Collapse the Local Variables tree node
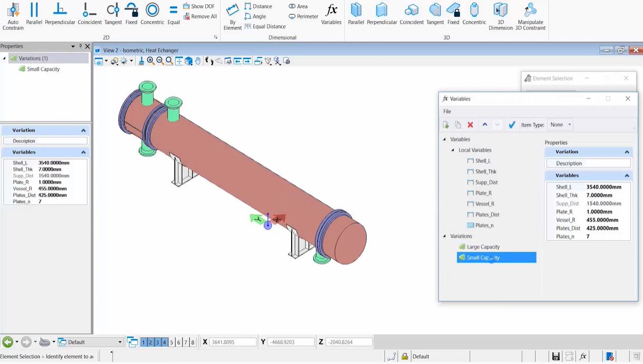Viewport: 643px width, 364px height. (453, 150)
